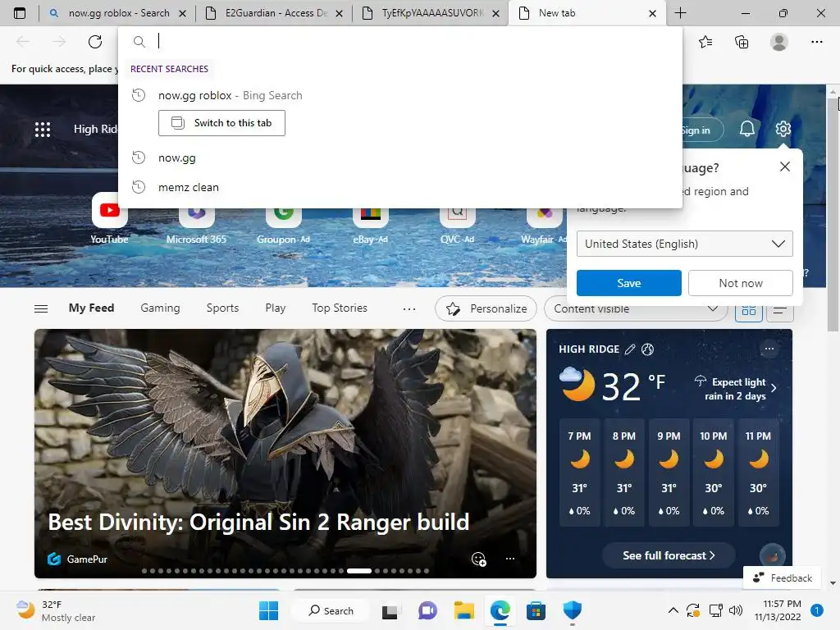This screenshot has height=630, width=840.
Task: Open the Feedback button
Action: [x=782, y=577]
